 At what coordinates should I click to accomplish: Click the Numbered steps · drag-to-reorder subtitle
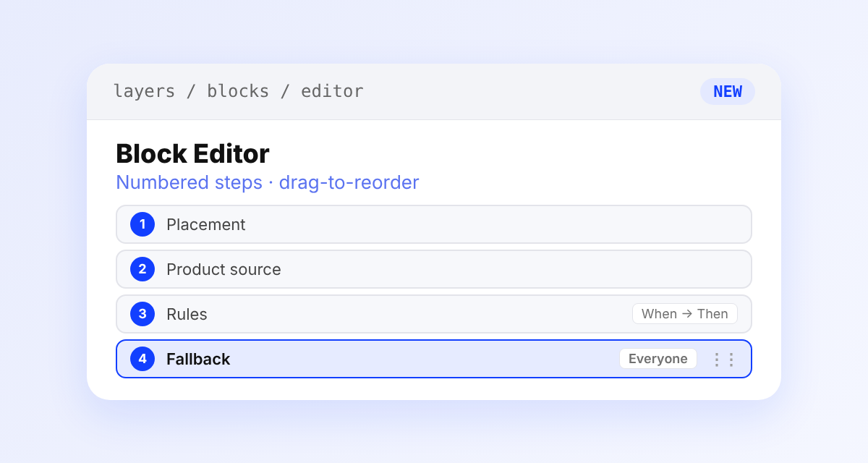[268, 182]
